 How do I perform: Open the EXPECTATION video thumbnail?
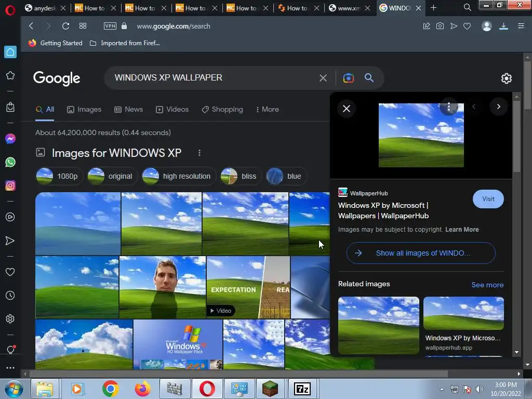(x=248, y=287)
